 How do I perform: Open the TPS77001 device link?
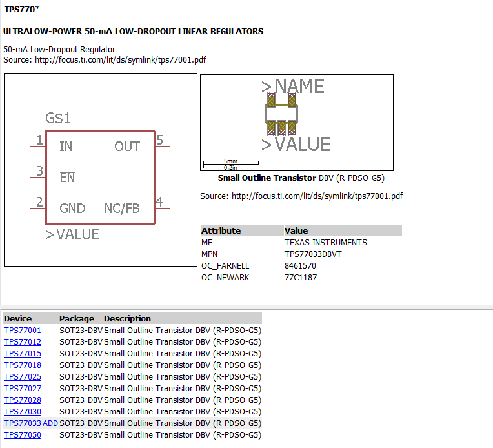[23, 331]
